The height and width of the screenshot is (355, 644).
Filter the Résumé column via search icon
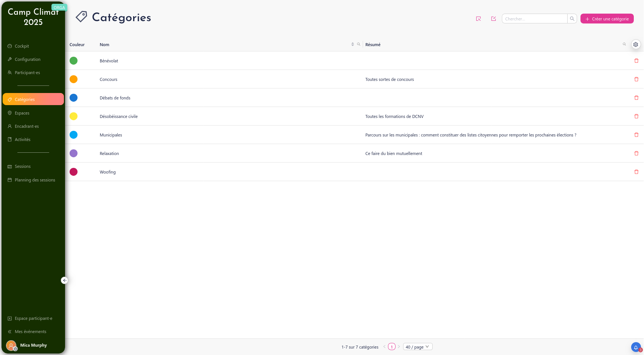click(x=624, y=45)
